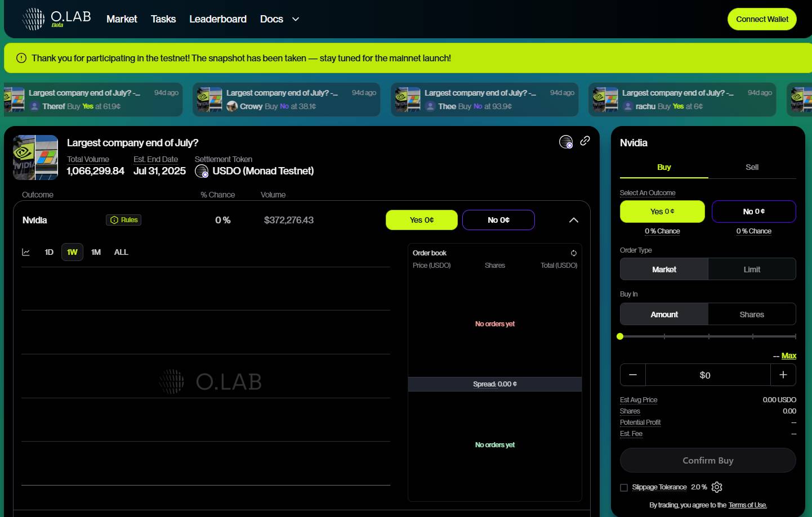Click the Rules badge for Nvidia

coord(124,220)
